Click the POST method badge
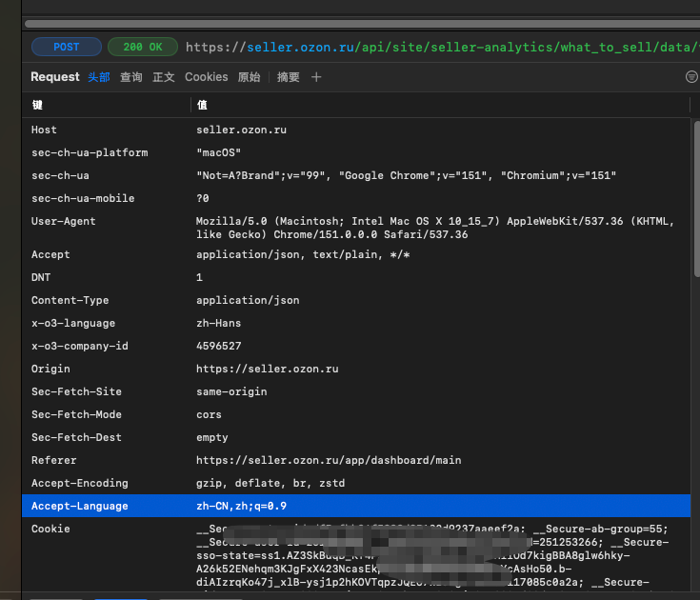 66,47
